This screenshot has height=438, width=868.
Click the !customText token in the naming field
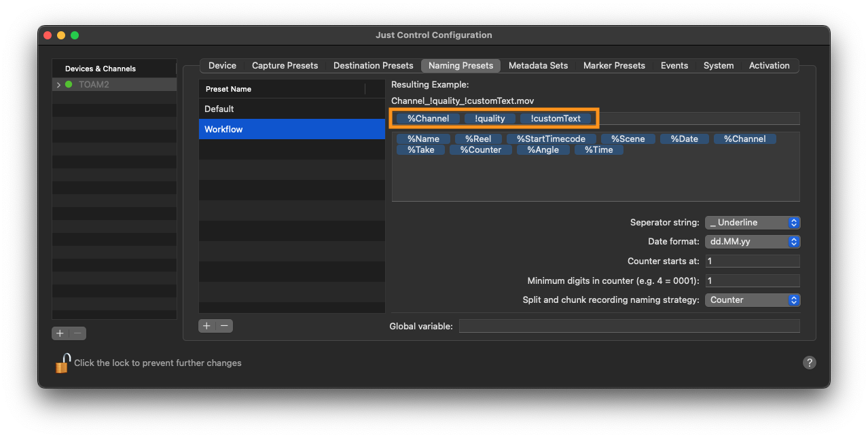pos(556,118)
